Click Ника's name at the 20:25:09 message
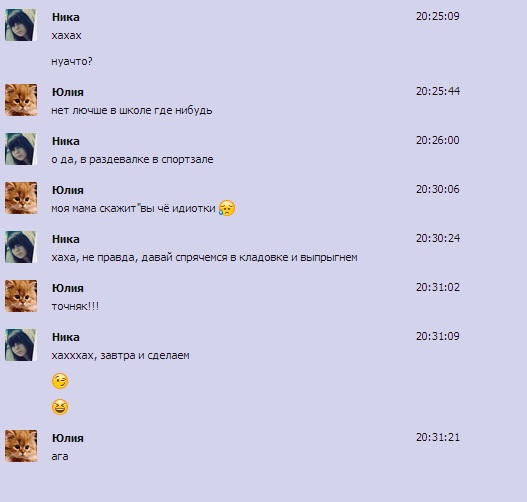This screenshot has height=502, width=527. click(66, 17)
